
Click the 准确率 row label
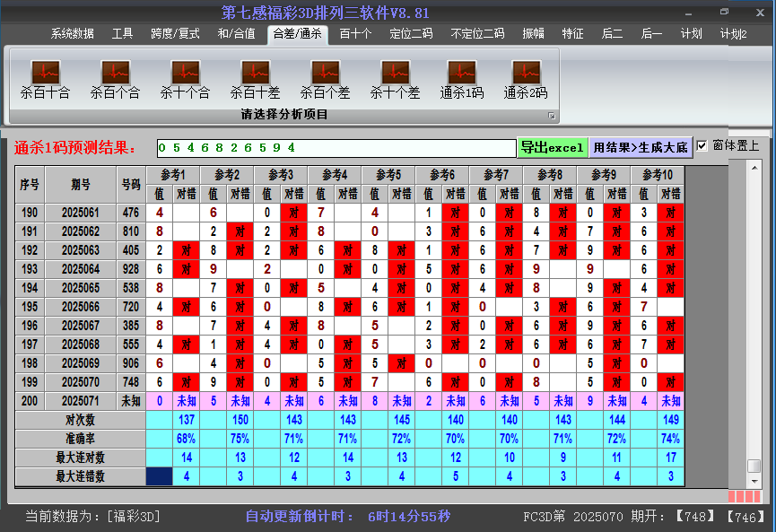80,439
